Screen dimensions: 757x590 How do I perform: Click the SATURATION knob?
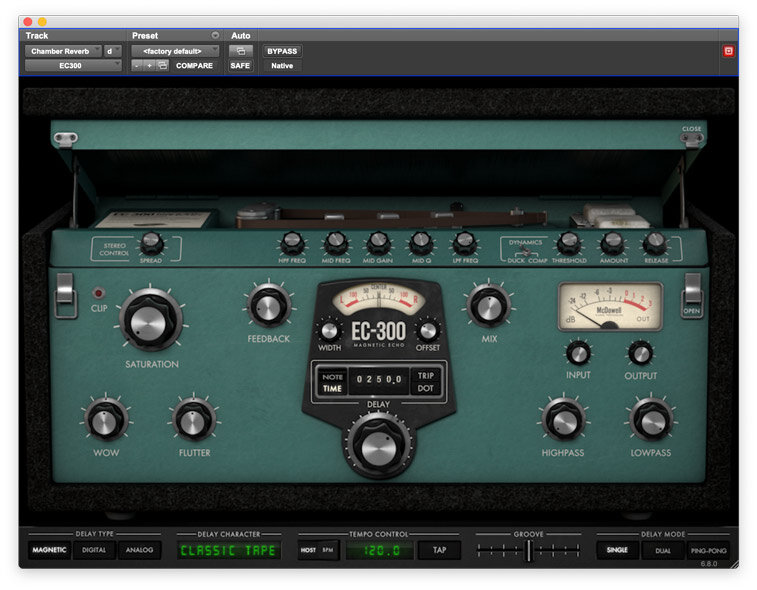pos(151,320)
